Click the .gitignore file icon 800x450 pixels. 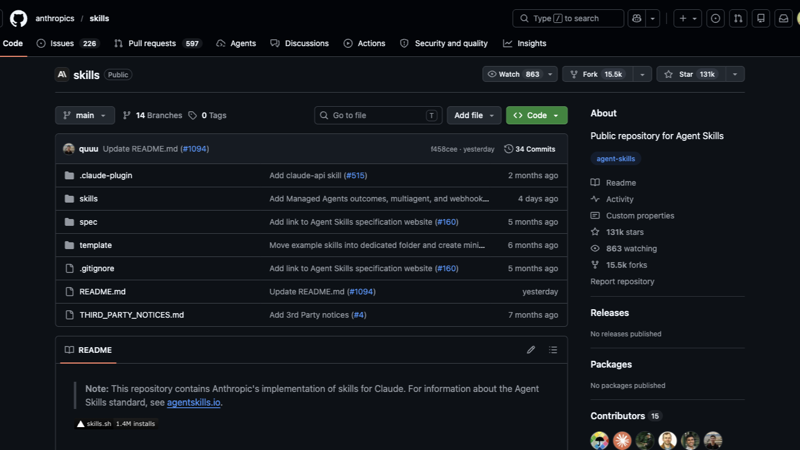[x=69, y=268]
